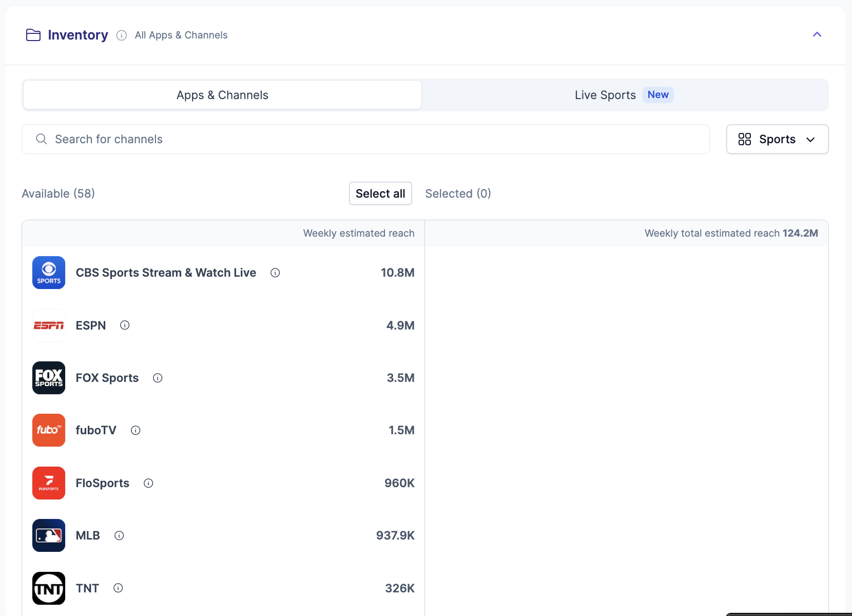The height and width of the screenshot is (616, 852).
Task: Click the TNT logo icon
Action: coord(49,588)
